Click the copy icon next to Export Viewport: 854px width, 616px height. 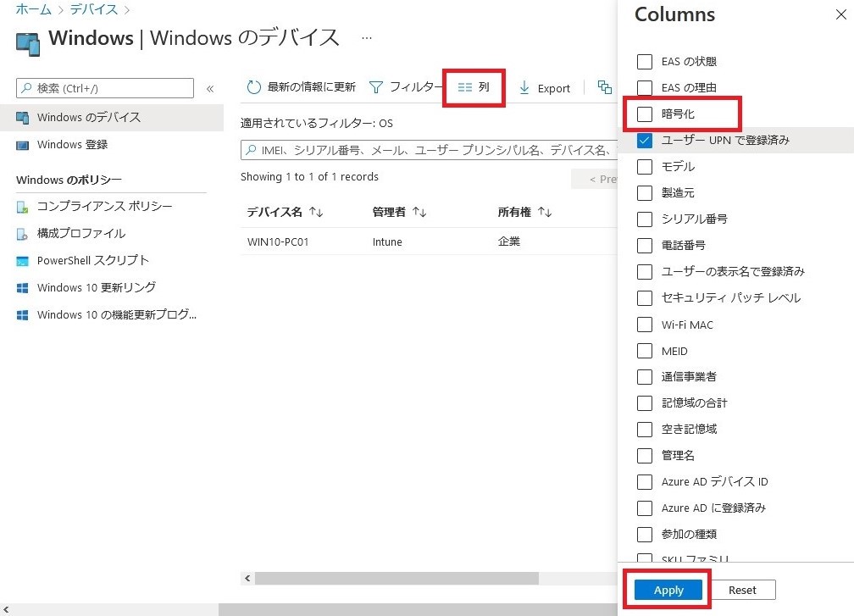(x=605, y=87)
